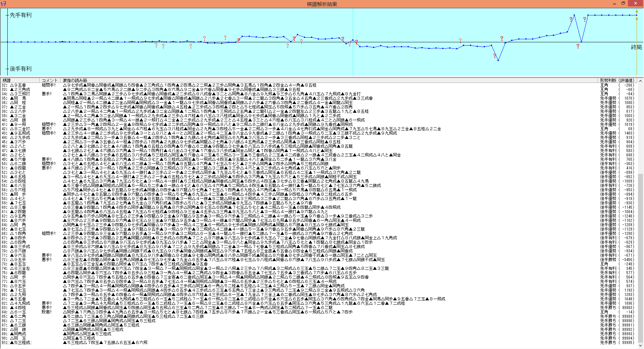Sort by the コメント column header
This screenshot has height=349, width=644.
coord(50,81)
